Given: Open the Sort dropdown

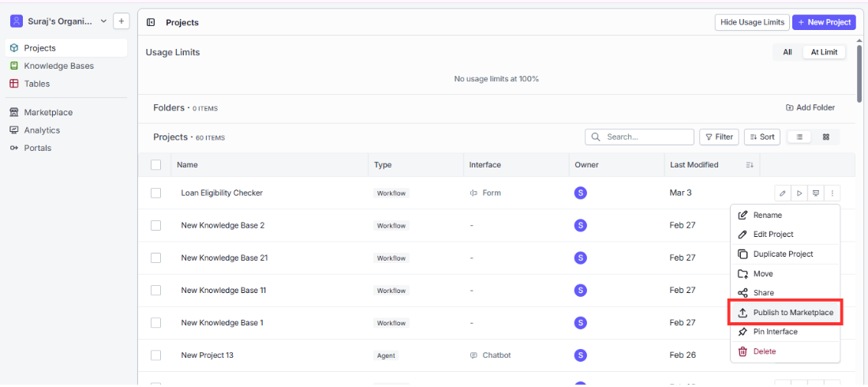Looking at the screenshot, I should click(x=762, y=137).
